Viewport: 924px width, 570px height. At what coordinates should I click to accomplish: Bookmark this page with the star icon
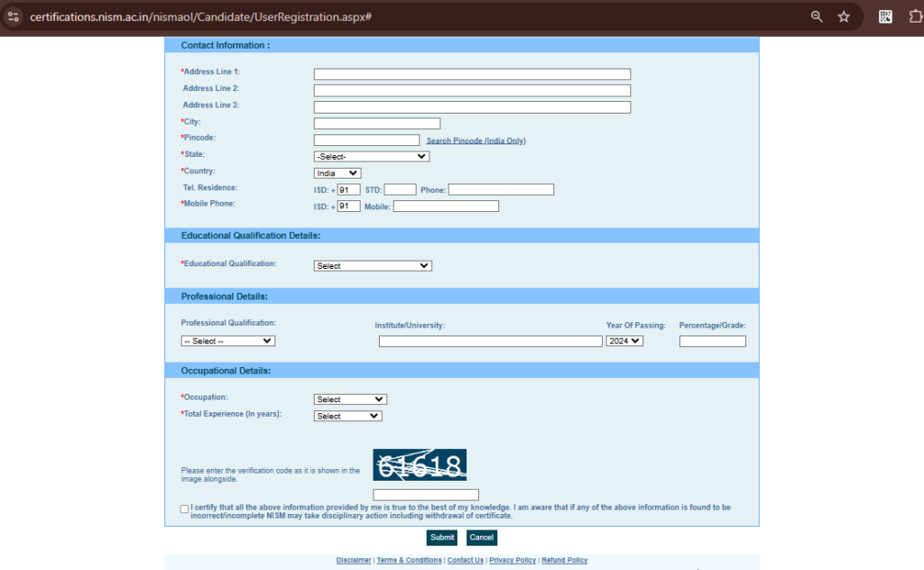[x=844, y=16]
